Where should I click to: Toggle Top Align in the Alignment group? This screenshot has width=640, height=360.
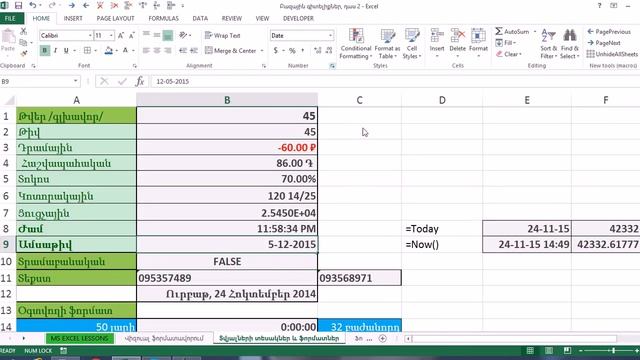pos(146,36)
